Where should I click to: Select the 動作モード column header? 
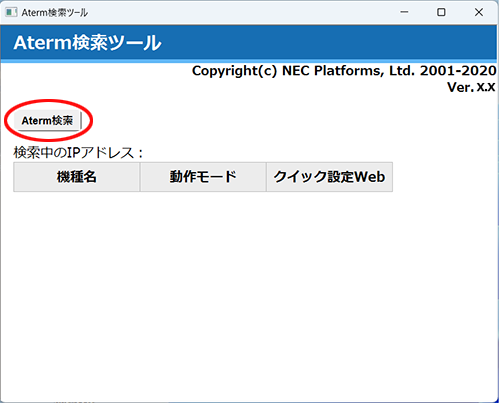(203, 177)
